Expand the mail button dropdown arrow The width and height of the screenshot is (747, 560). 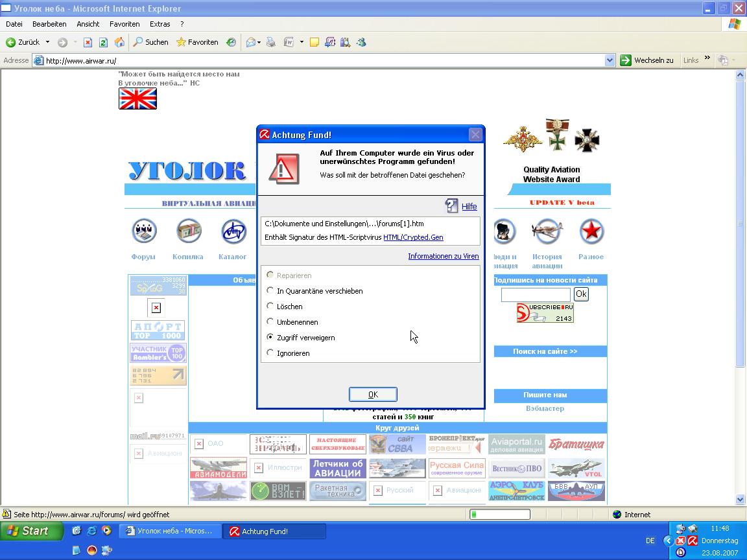pos(259,42)
